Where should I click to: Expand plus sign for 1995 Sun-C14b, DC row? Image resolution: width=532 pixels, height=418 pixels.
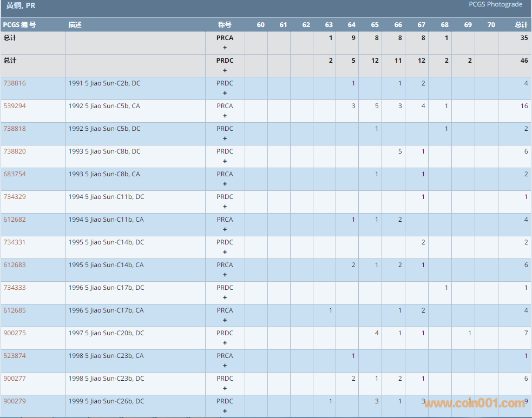[x=225, y=252]
